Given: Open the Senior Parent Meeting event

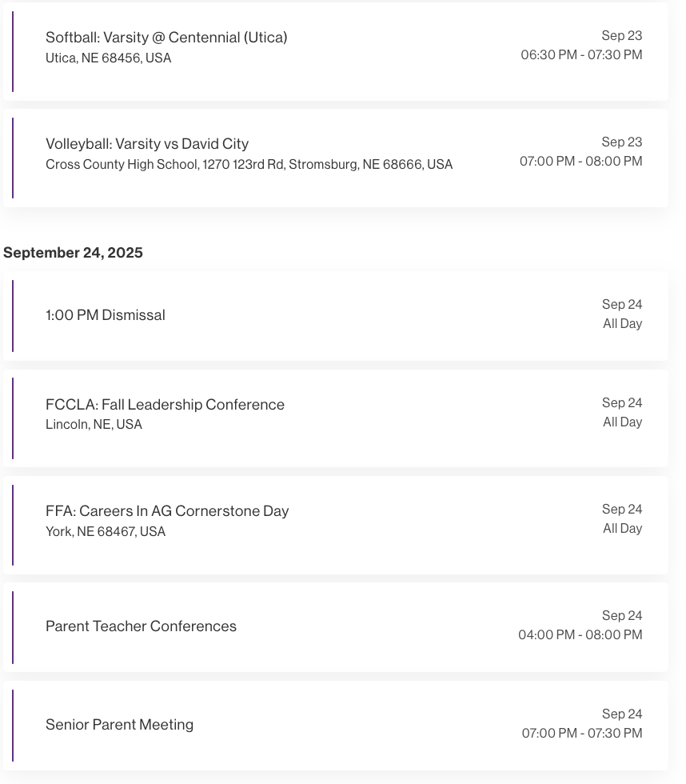Looking at the screenshot, I should (119, 725).
